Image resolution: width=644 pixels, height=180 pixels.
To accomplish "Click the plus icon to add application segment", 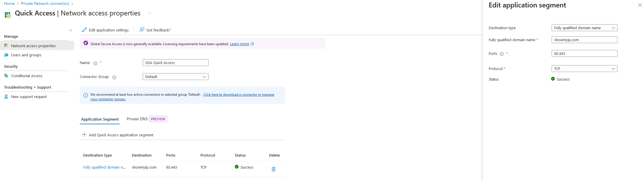I will click(84, 135).
